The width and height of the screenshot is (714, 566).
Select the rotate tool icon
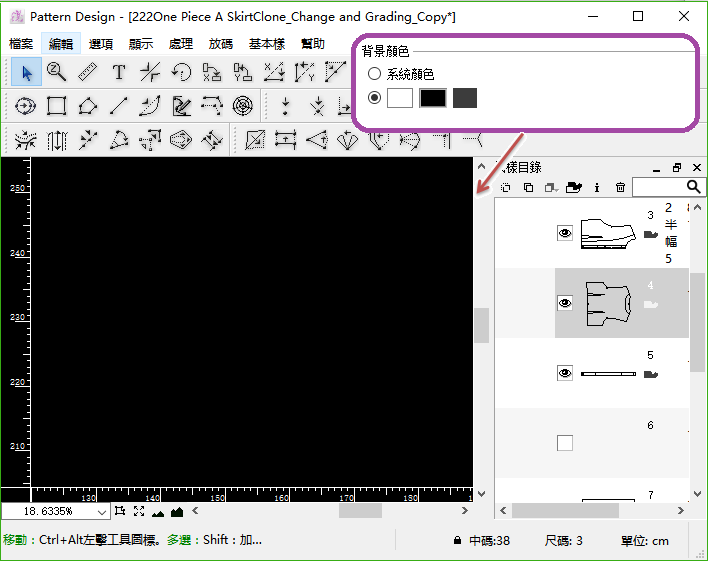pos(181,72)
